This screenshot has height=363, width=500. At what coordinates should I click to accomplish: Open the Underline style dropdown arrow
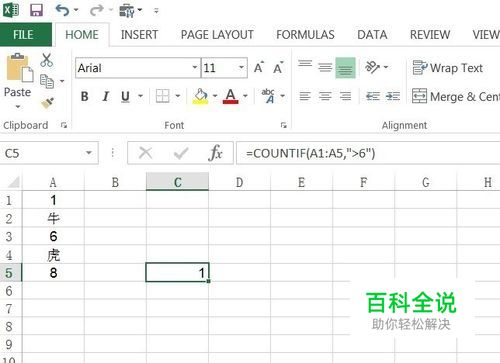click(x=140, y=96)
